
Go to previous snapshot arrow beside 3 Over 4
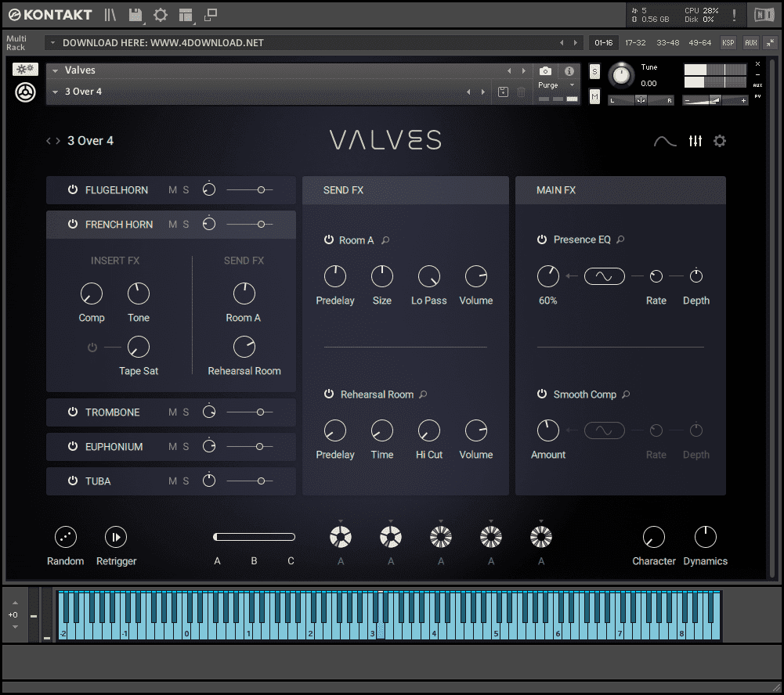[468, 92]
